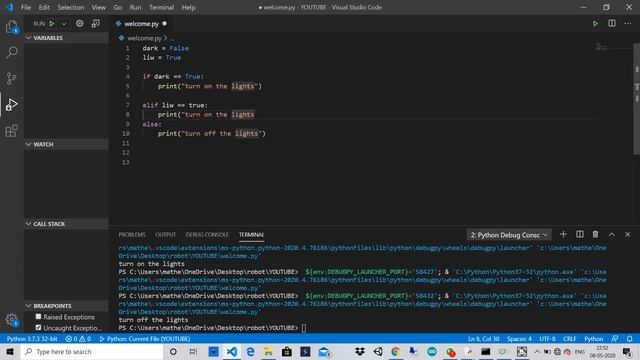The width and height of the screenshot is (640, 360).
Task: Select the TERMINAL panel tab
Action: point(251,235)
